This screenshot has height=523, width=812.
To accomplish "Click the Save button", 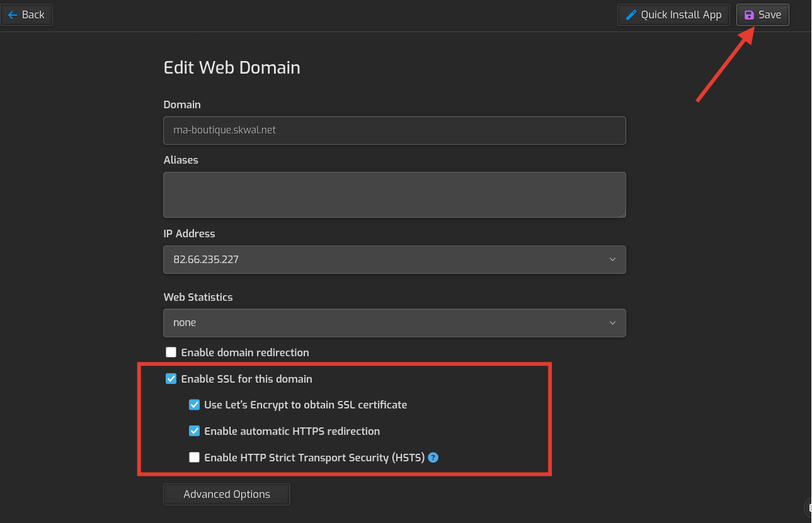I will [762, 14].
